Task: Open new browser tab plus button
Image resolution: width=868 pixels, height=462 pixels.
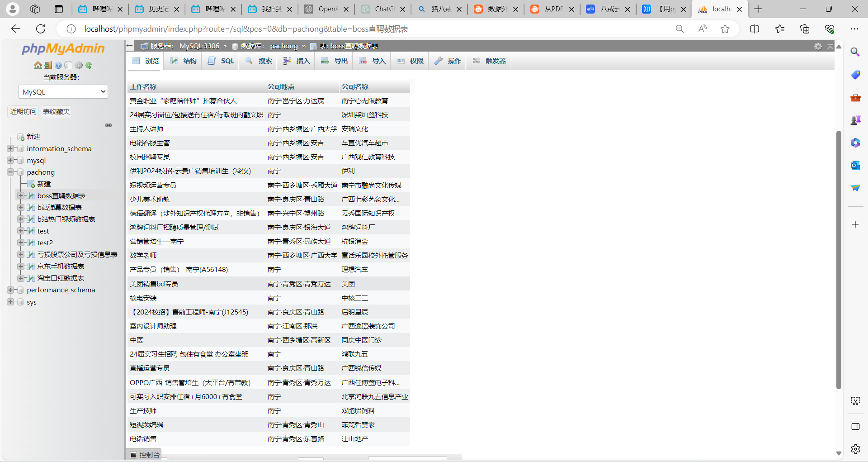Action: 758,9
